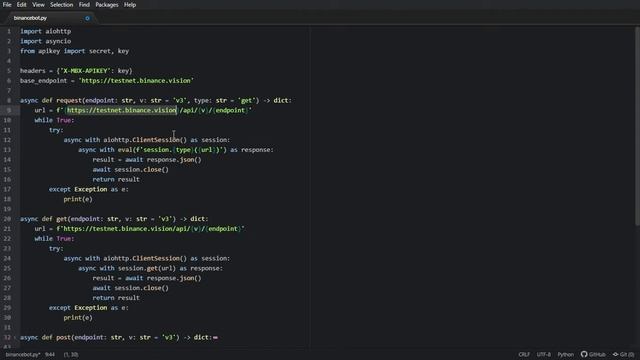Click the fold marker after 'dict:' on line 32
The width and height of the screenshot is (640, 360).
216,338
